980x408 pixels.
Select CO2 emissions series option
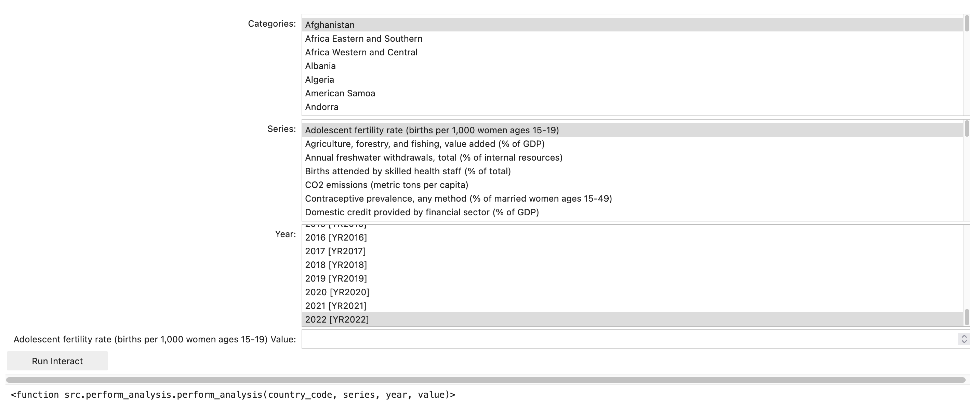pos(386,185)
